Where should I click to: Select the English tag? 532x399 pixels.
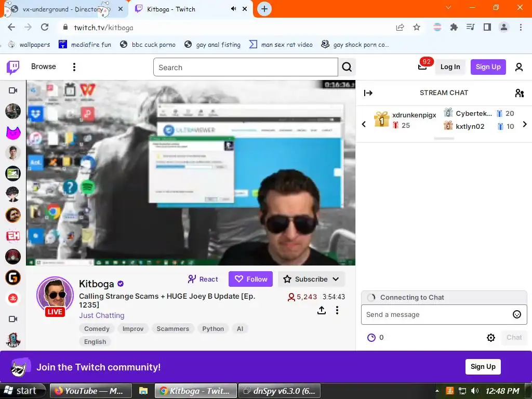click(95, 342)
